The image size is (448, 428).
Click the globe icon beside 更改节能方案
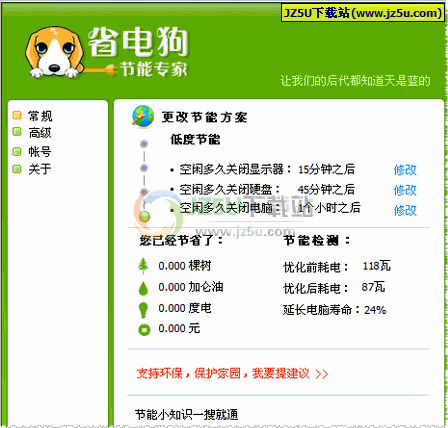[143, 116]
